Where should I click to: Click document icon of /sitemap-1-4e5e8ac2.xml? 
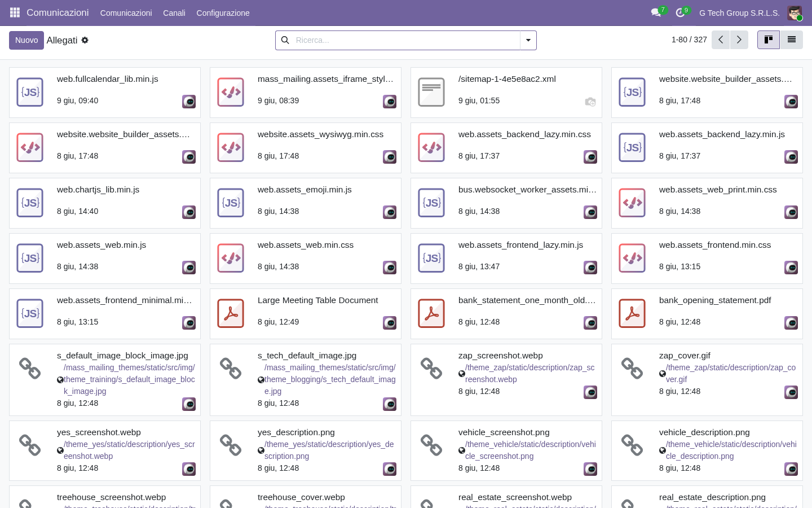[431, 92]
